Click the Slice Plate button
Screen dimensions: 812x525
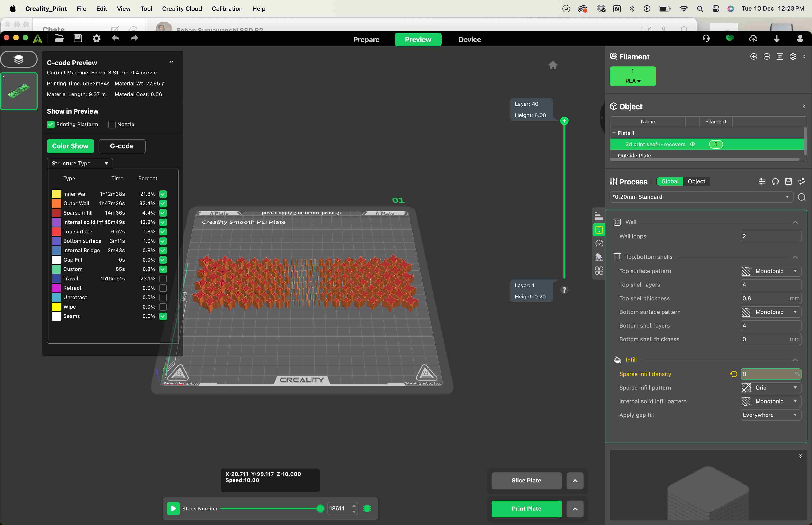(x=527, y=480)
